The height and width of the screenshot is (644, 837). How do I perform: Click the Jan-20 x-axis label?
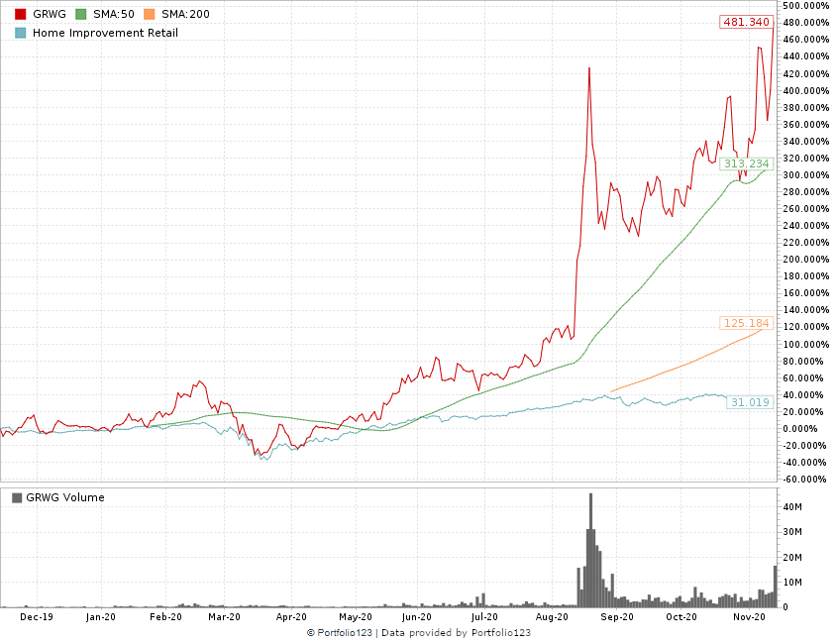(x=101, y=617)
